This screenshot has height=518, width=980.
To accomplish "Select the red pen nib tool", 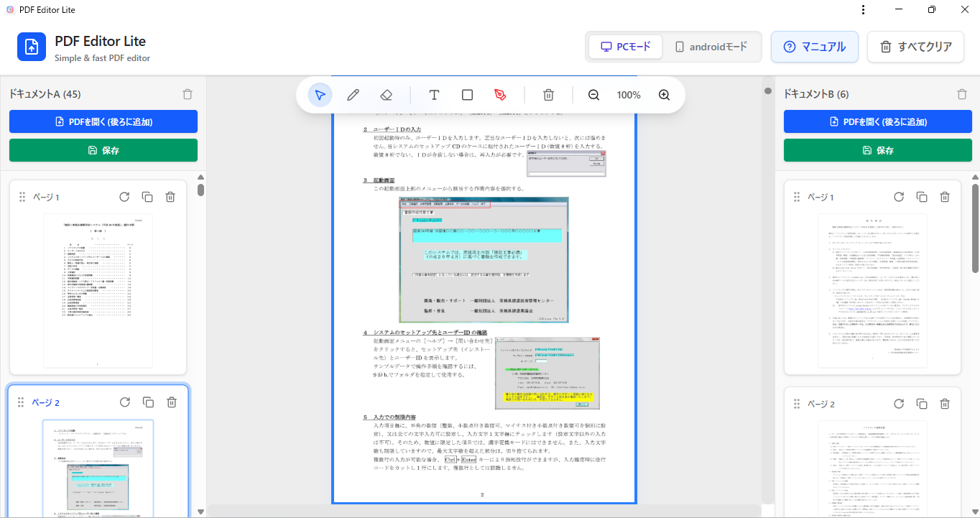I will (500, 95).
